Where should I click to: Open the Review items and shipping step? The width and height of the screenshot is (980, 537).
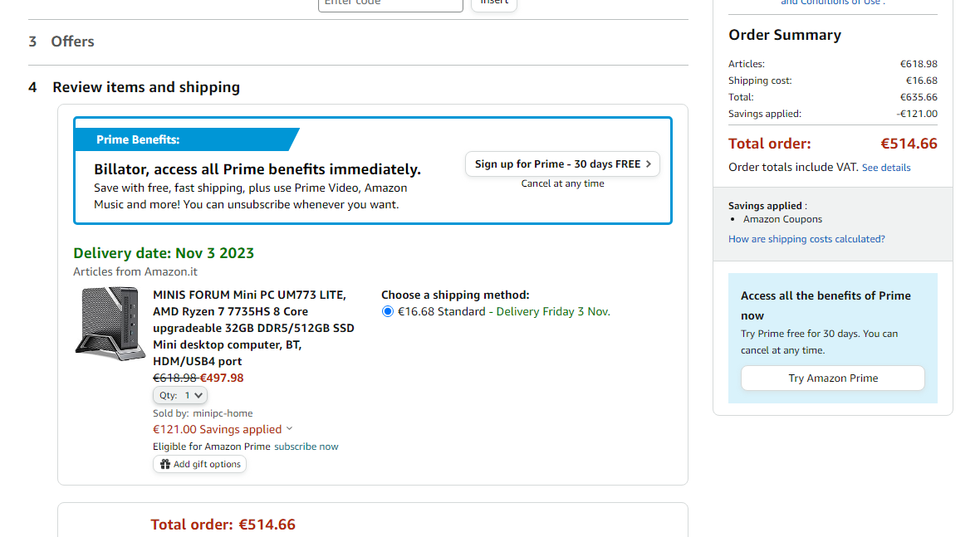click(145, 87)
